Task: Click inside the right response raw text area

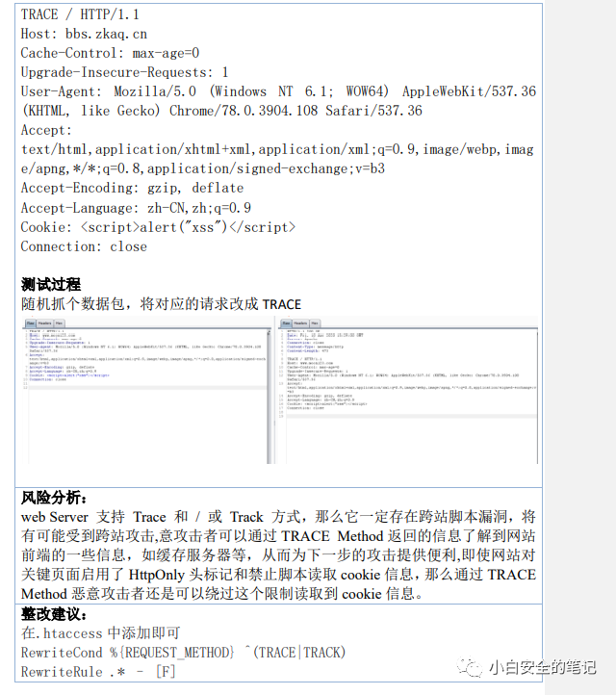Action: coord(410,397)
